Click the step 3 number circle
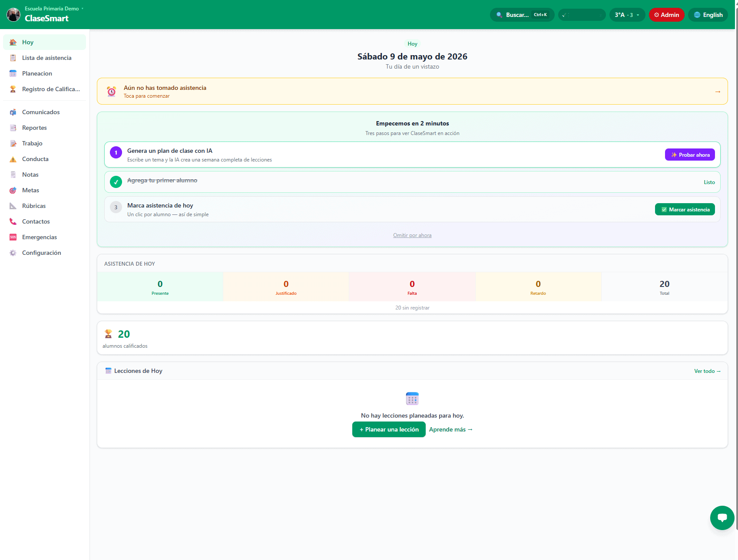Viewport: 738px width, 560px height. pyautogui.click(x=116, y=208)
